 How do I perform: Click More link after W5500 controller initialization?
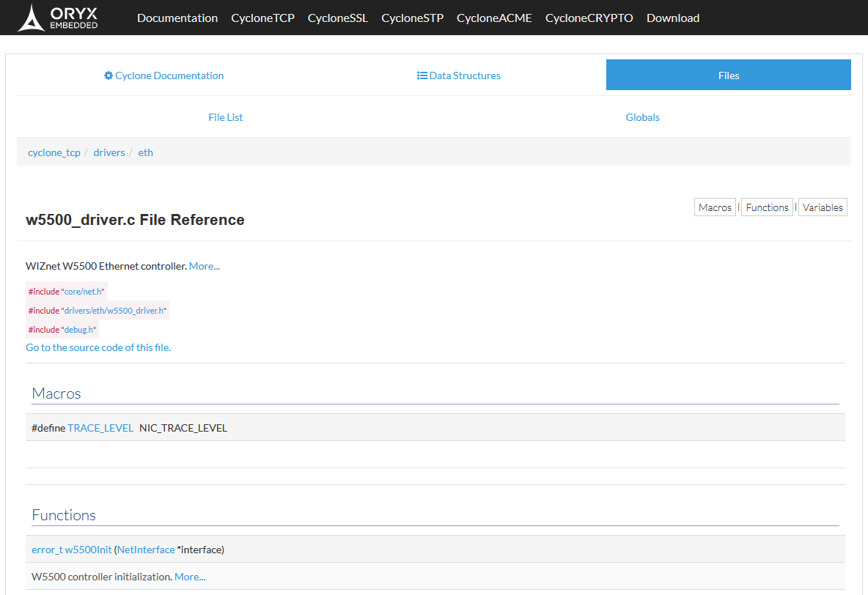point(190,577)
